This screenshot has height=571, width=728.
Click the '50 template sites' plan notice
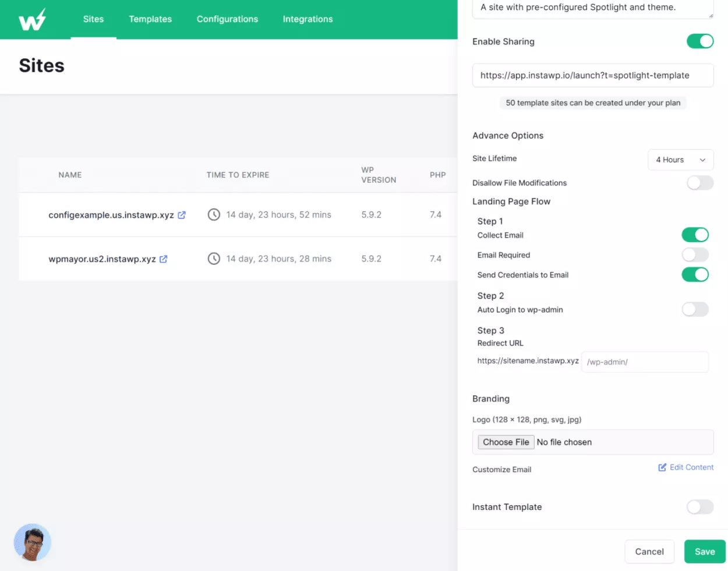click(593, 103)
